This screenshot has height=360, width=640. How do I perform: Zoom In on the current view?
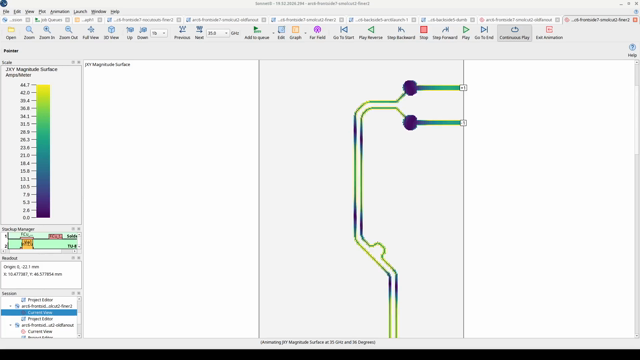[47, 33]
